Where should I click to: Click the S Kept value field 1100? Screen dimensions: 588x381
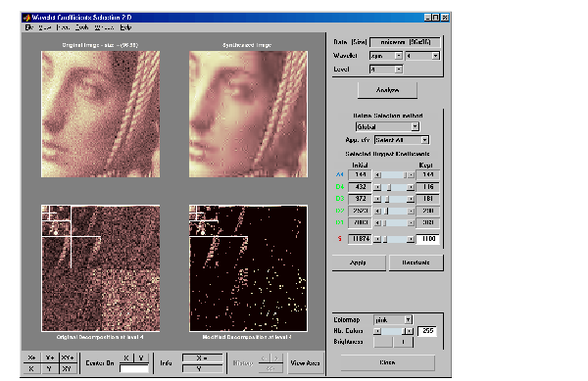(428, 239)
